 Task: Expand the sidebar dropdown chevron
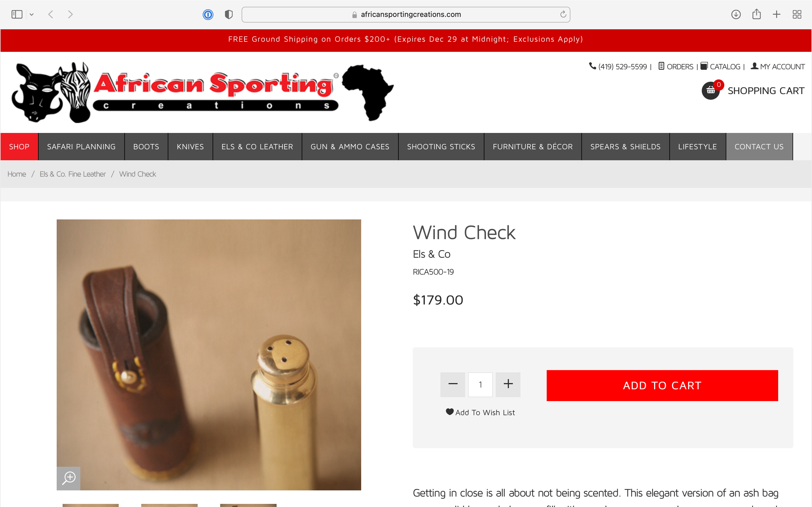pyautogui.click(x=32, y=14)
